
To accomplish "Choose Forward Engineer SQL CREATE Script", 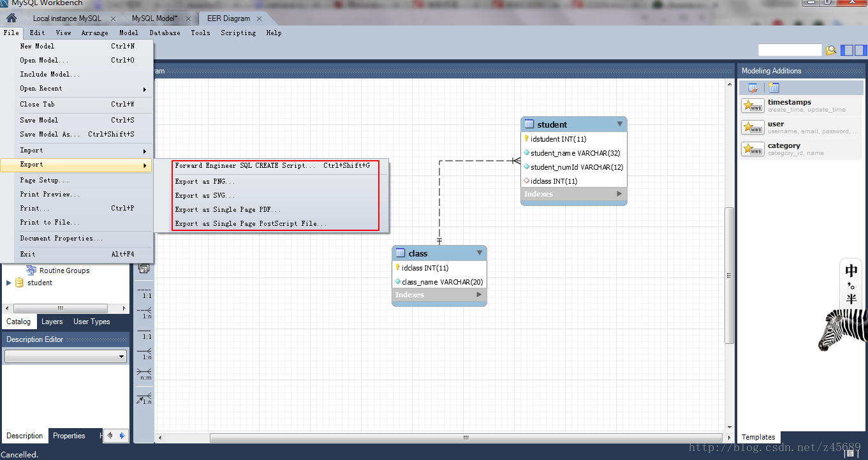I will click(272, 166).
